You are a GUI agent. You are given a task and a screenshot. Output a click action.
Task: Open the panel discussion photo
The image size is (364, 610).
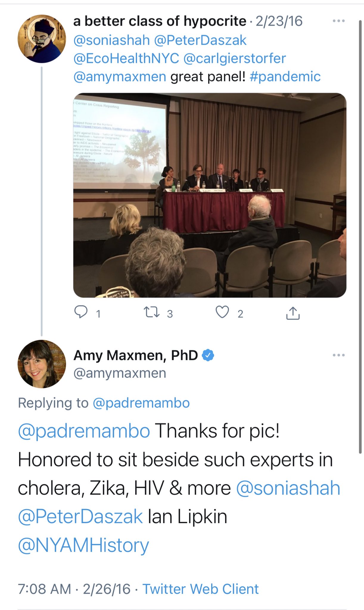point(210,195)
